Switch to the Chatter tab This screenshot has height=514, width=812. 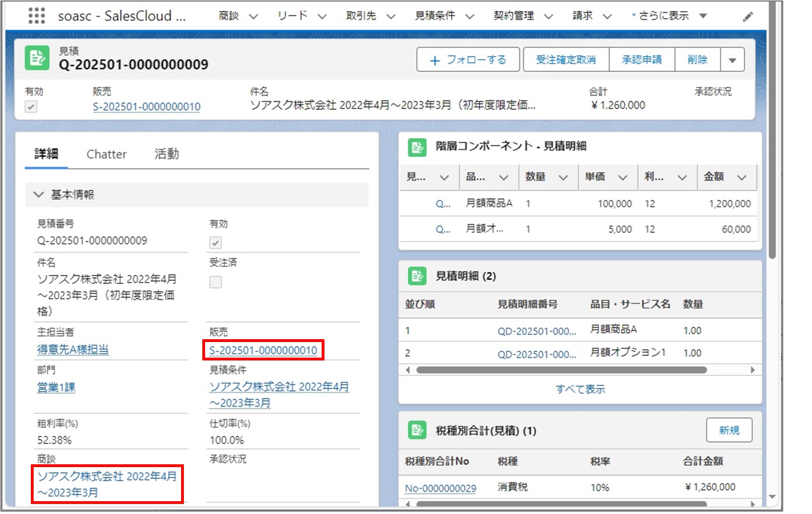tap(107, 154)
